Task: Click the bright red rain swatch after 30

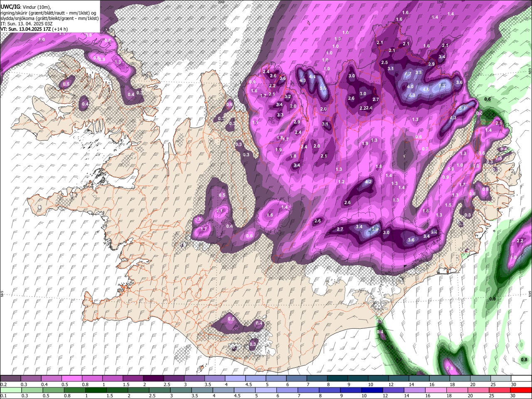Action: click(x=521, y=390)
